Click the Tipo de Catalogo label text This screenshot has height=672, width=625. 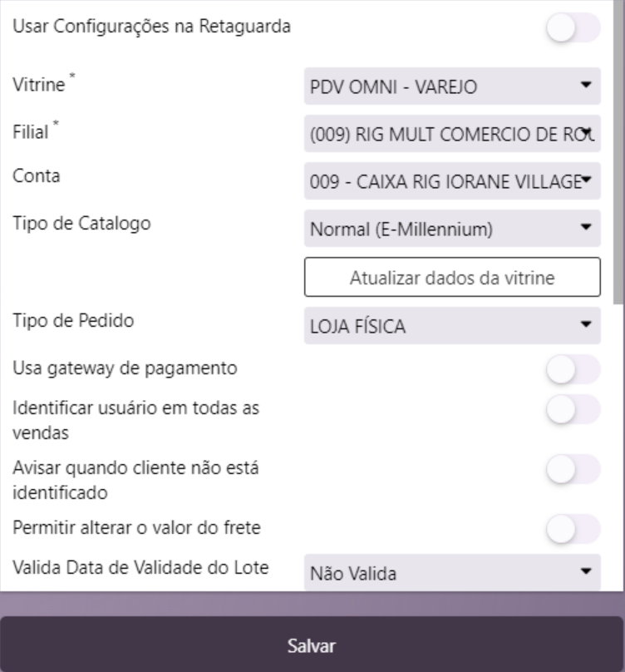coord(80,225)
